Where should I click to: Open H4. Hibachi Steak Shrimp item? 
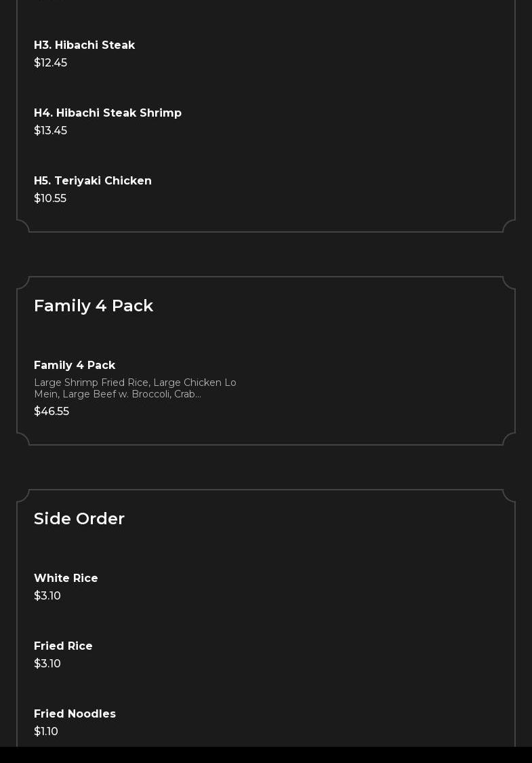tap(108, 113)
